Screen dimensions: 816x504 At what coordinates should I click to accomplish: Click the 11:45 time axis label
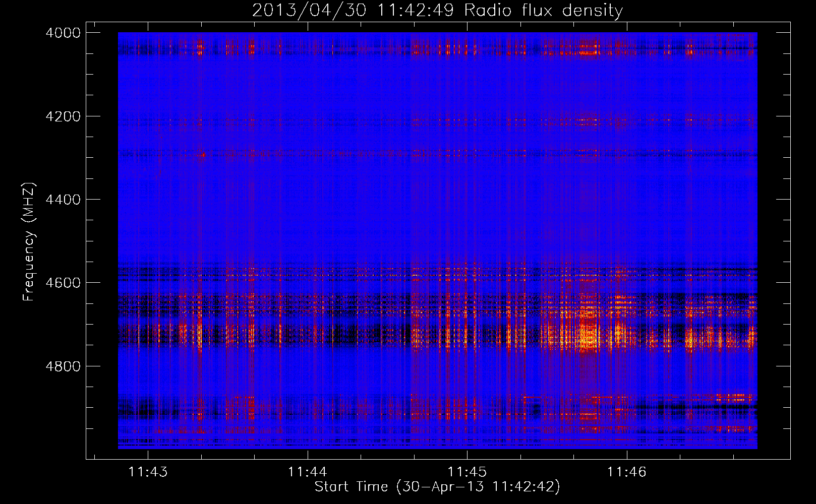467,472
